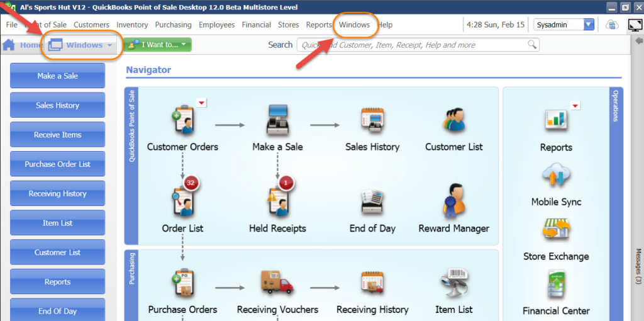
Task: Open the Inventory menu
Action: pyautogui.click(x=132, y=25)
